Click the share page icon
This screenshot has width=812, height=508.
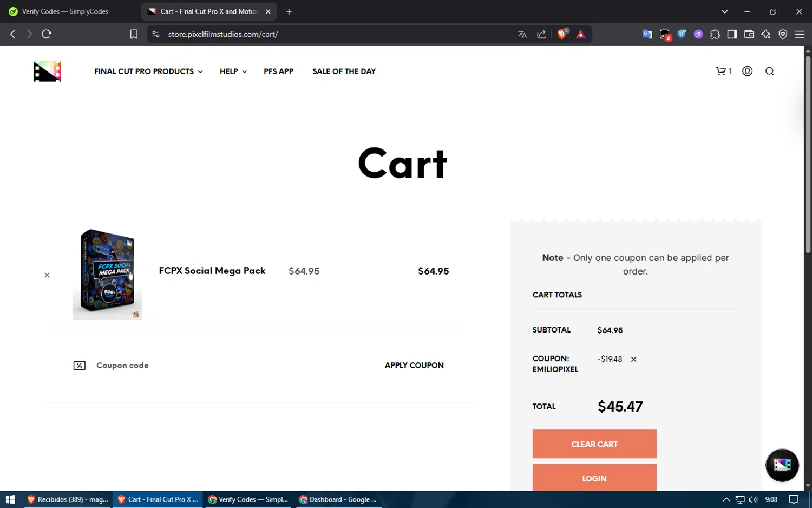541,34
